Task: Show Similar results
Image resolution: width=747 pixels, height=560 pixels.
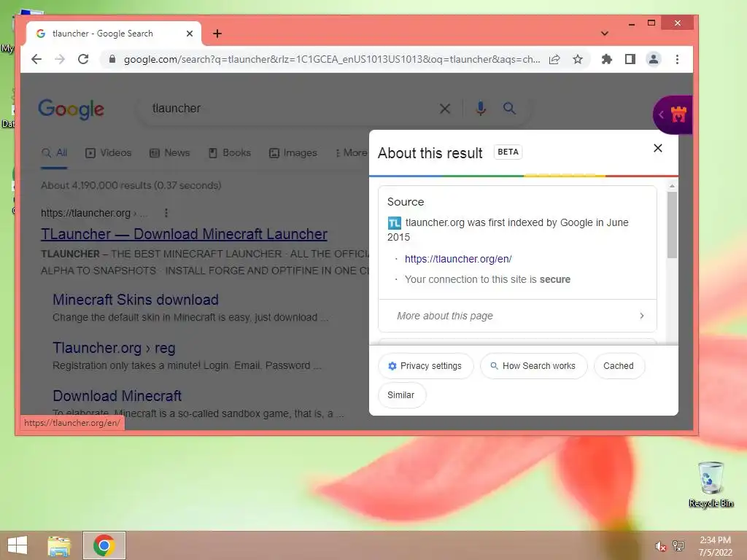Action: click(401, 394)
